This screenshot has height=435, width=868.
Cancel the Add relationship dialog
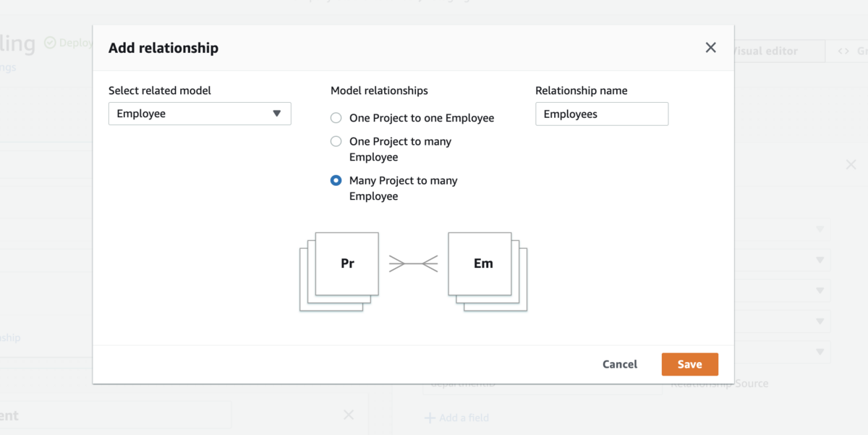620,364
